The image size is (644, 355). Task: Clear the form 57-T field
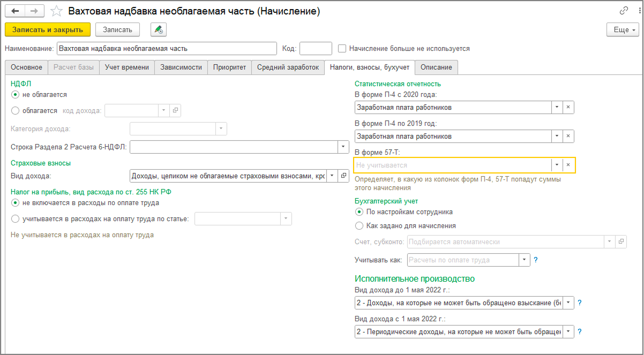(568, 165)
